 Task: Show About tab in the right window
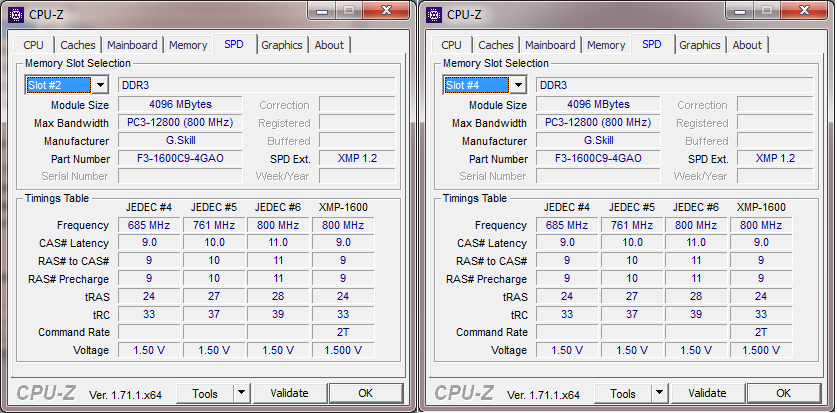pyautogui.click(x=747, y=45)
